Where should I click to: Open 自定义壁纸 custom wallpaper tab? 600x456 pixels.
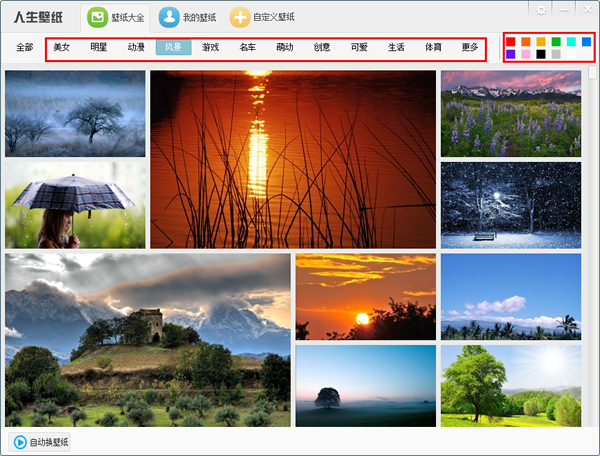point(262,17)
